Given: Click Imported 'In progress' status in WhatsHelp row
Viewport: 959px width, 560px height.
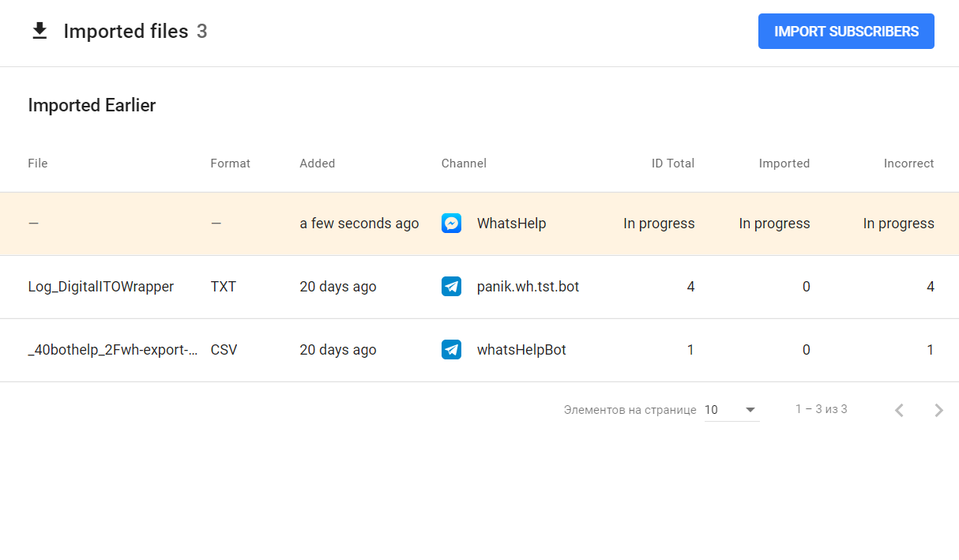Looking at the screenshot, I should point(775,224).
